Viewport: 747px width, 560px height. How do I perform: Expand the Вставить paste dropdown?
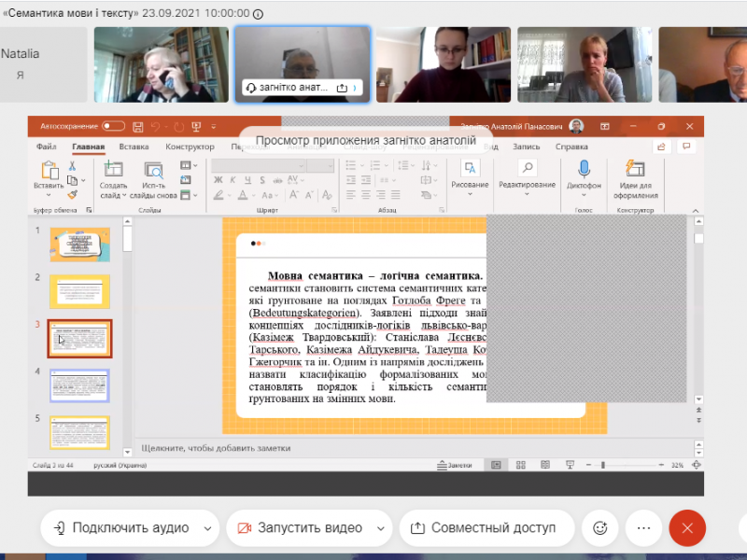tap(49, 195)
